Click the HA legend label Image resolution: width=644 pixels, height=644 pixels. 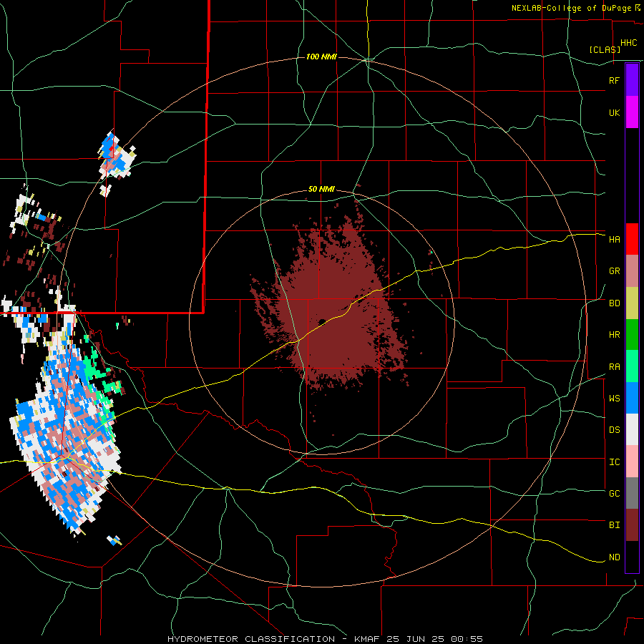pyautogui.click(x=614, y=240)
